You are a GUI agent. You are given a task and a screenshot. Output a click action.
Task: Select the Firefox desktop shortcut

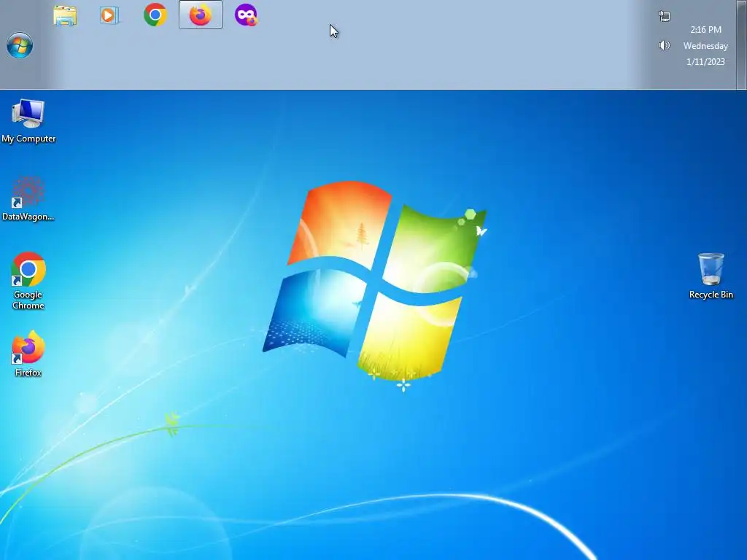pos(28,354)
